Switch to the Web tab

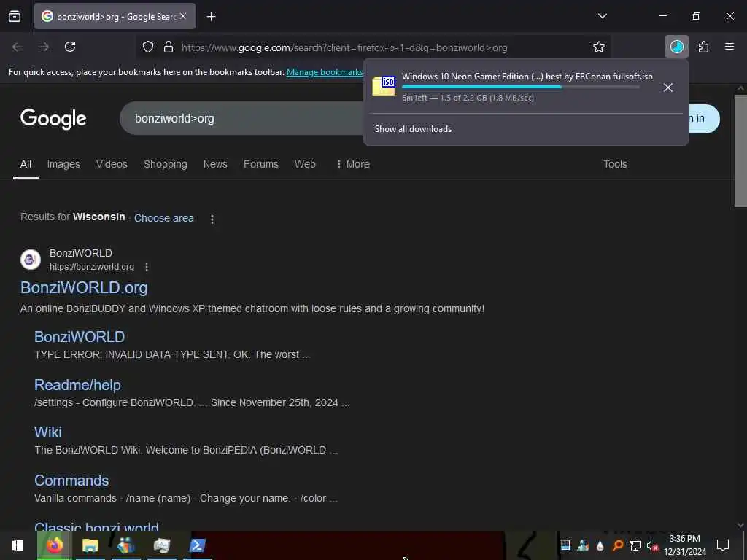(305, 164)
